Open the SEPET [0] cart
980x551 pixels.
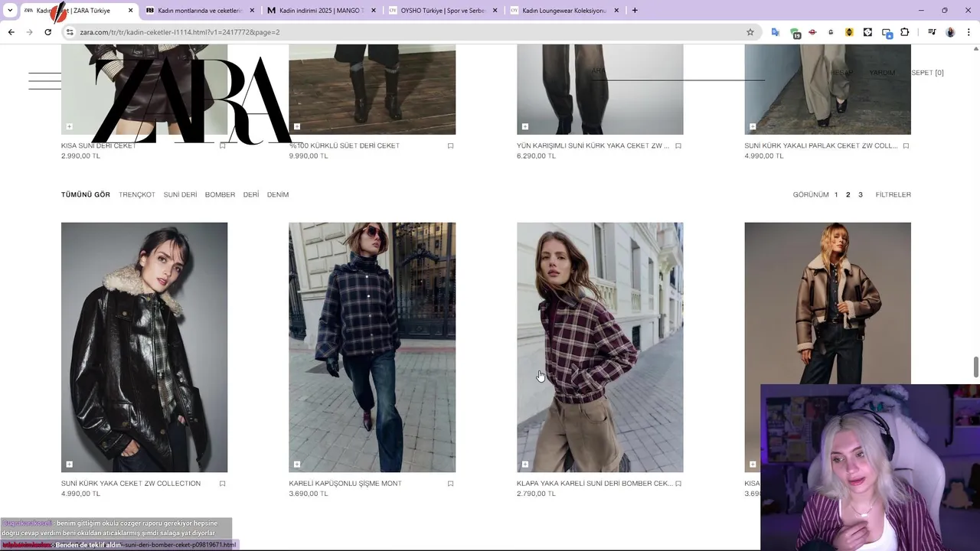tap(927, 73)
